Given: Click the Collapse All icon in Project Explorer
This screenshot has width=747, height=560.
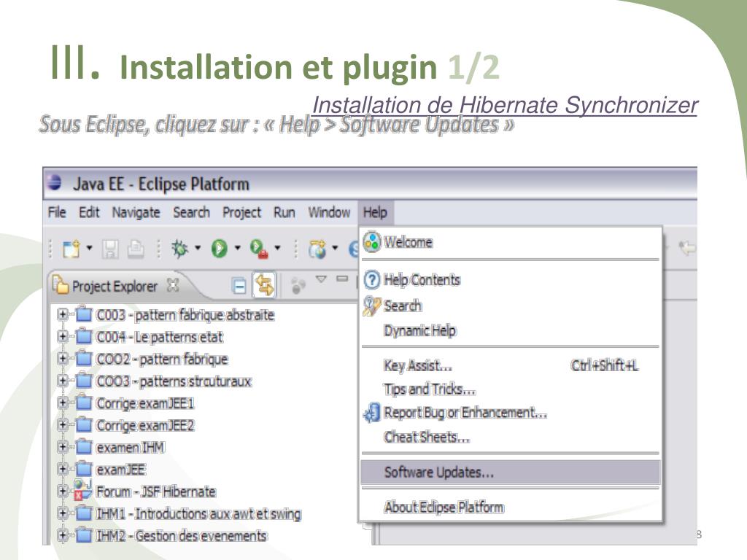Looking at the screenshot, I should click(239, 286).
